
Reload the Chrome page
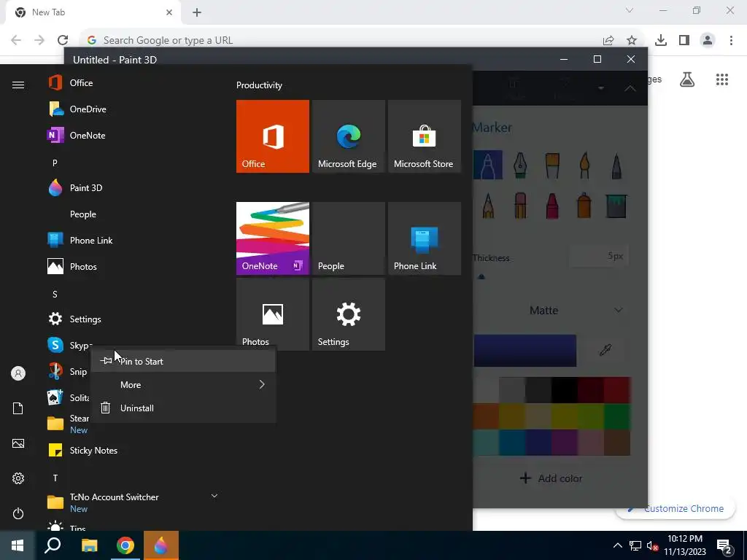point(63,40)
